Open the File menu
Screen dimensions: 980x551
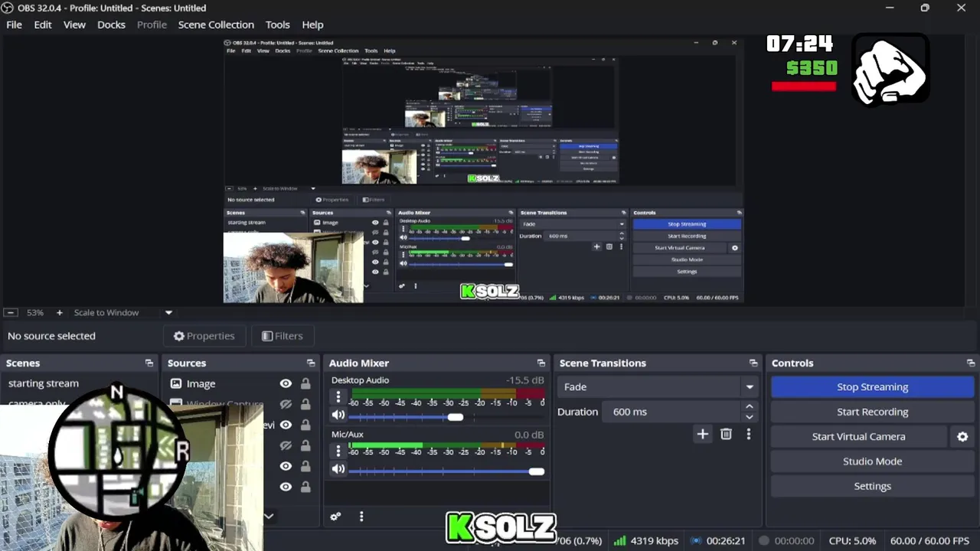(14, 24)
